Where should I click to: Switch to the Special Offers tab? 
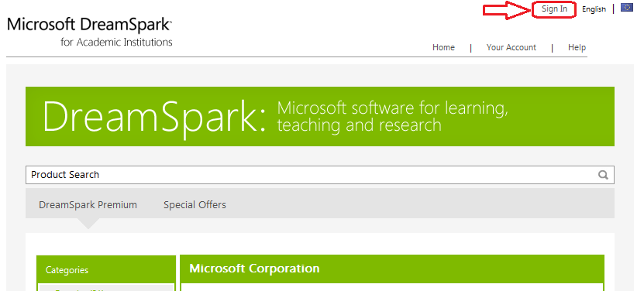(x=195, y=204)
